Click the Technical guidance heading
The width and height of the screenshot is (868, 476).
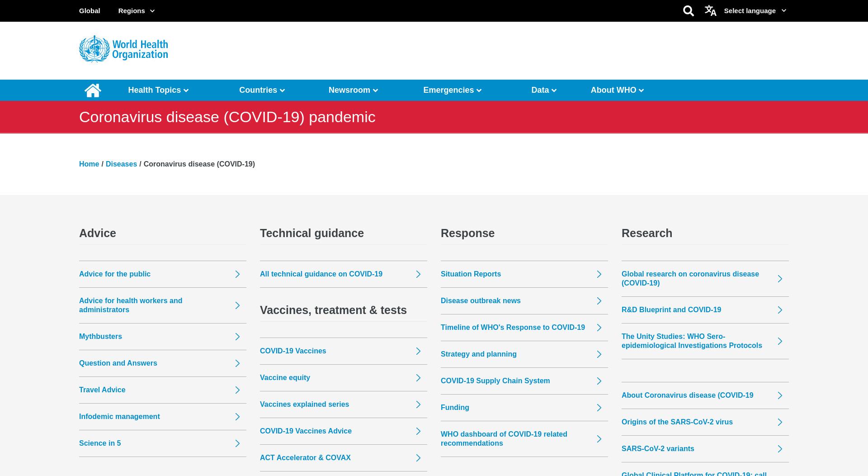(x=312, y=233)
